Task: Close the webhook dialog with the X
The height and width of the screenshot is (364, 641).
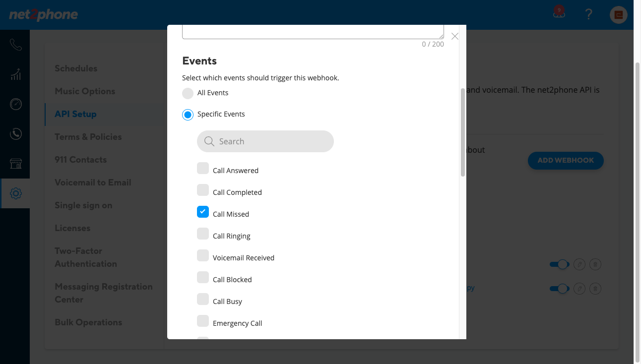Action: pyautogui.click(x=454, y=36)
